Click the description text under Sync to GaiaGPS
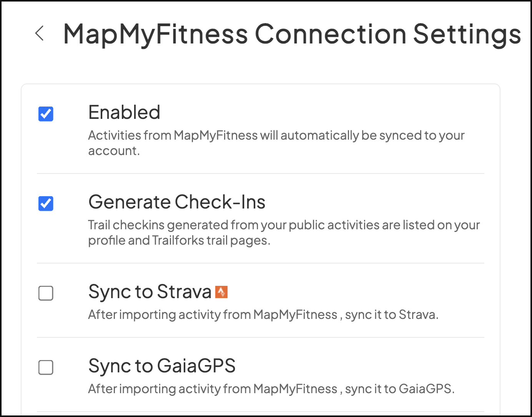The width and height of the screenshot is (532, 417). (271, 389)
